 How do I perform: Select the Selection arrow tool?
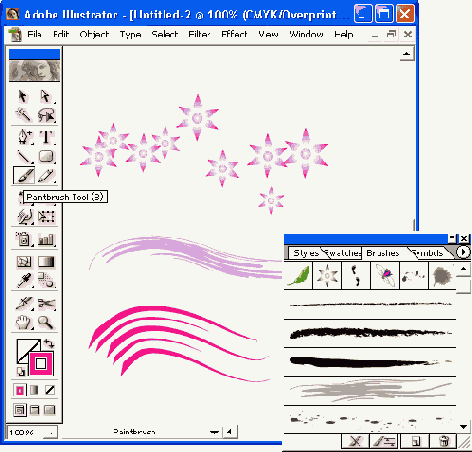pos(23,96)
